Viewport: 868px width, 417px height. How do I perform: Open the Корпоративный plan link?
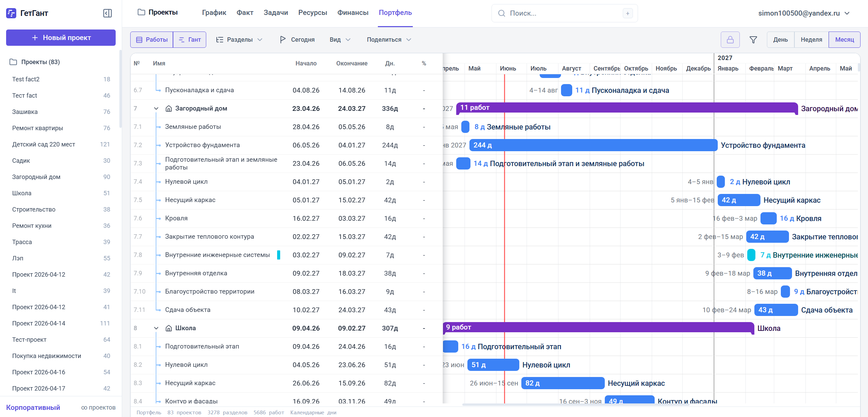pyautogui.click(x=33, y=408)
